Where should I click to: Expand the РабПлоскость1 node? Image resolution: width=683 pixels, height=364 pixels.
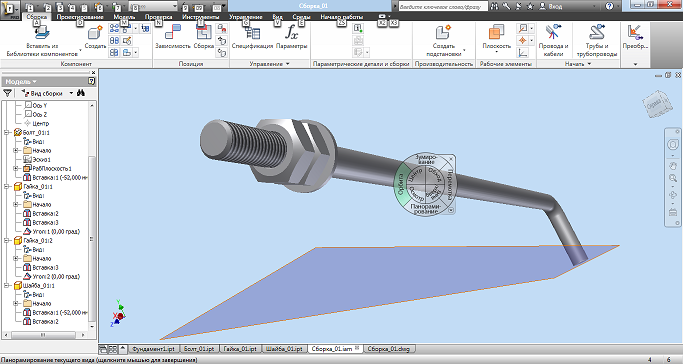[16, 169]
